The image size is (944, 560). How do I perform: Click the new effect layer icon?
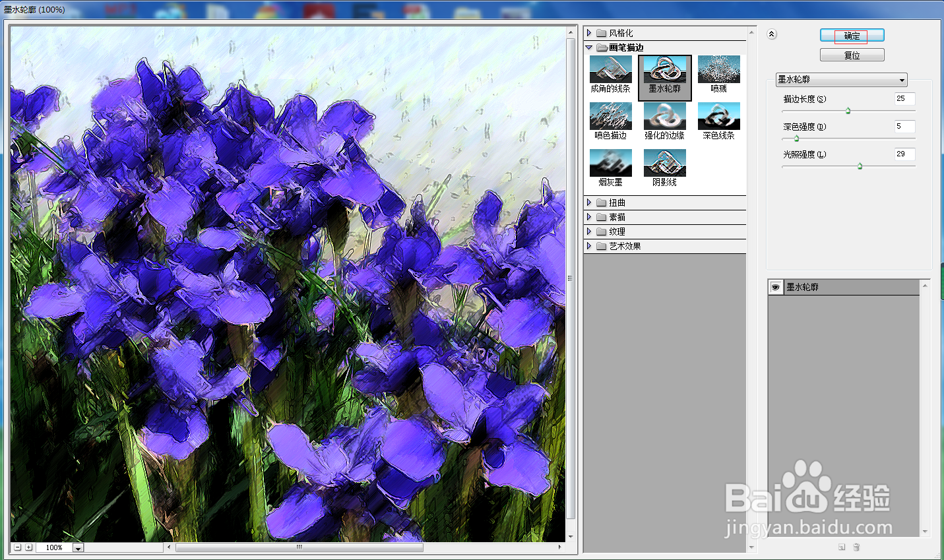(842, 547)
